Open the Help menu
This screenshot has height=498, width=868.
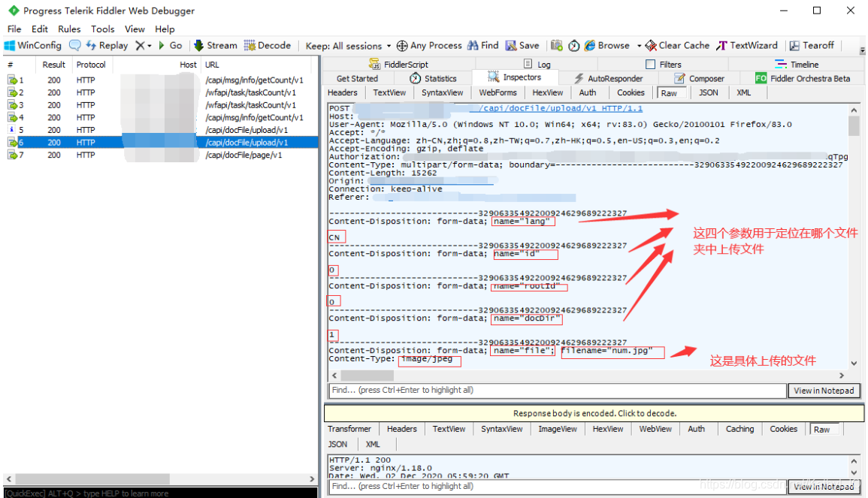[x=165, y=29]
